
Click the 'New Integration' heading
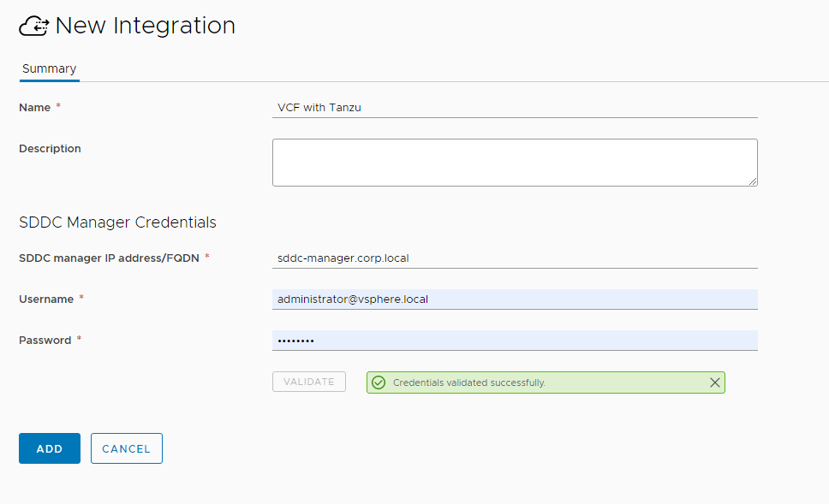pos(146,26)
